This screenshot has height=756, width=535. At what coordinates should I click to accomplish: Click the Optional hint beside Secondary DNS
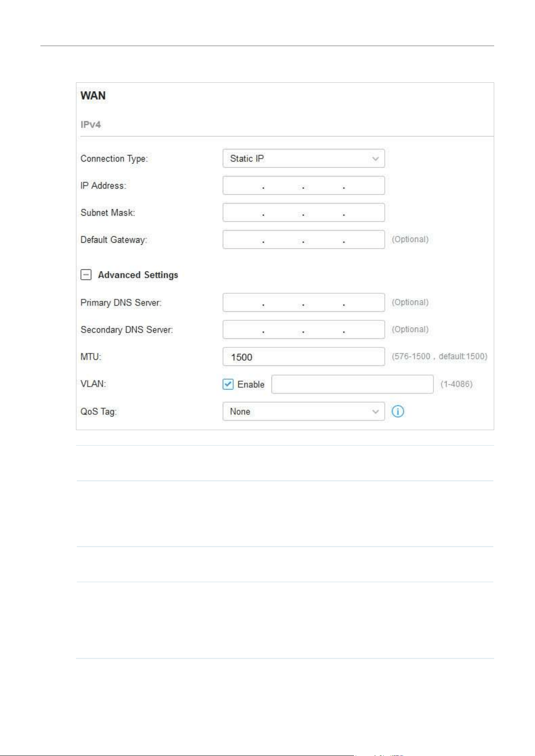(410, 330)
